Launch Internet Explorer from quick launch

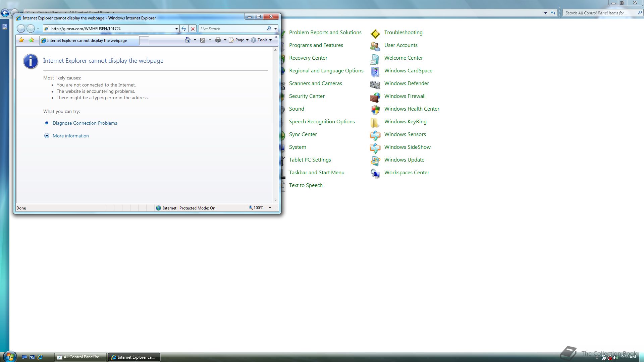point(40,357)
